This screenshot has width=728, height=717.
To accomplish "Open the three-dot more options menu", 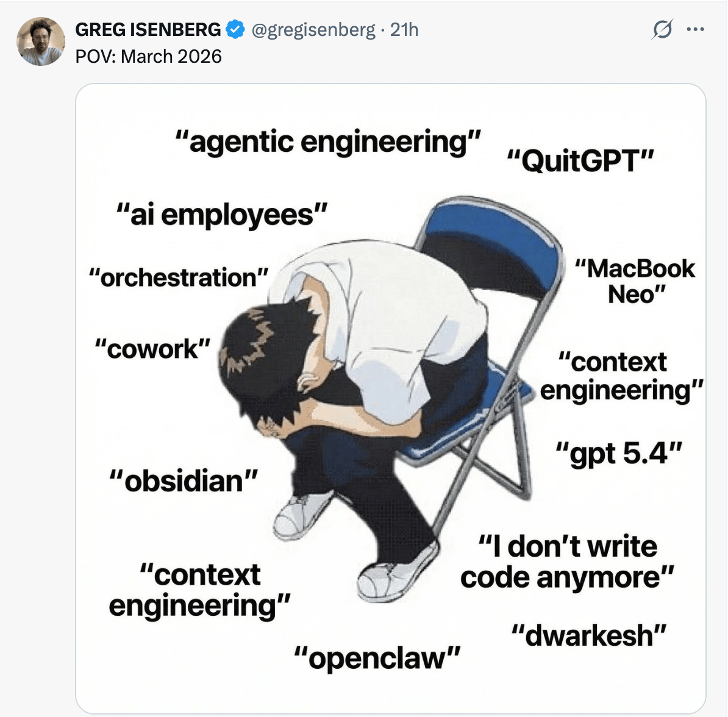I will pos(695,29).
